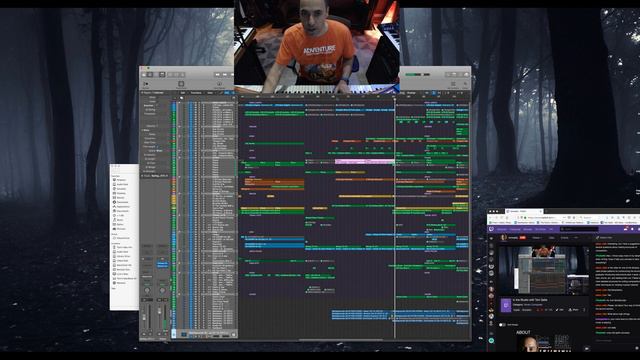Click the Twitch chat message input
The height and width of the screenshot is (360, 640).
[x=616, y=341]
